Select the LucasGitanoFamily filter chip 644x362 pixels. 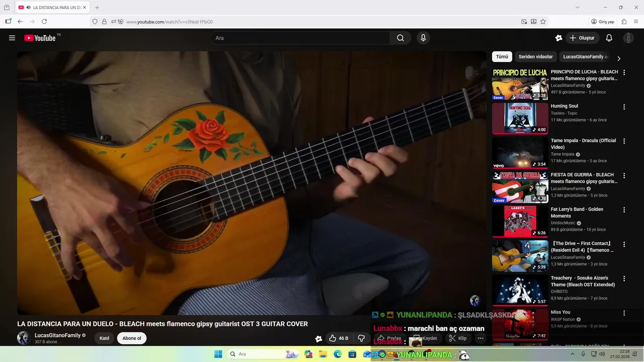pyautogui.click(x=586, y=57)
